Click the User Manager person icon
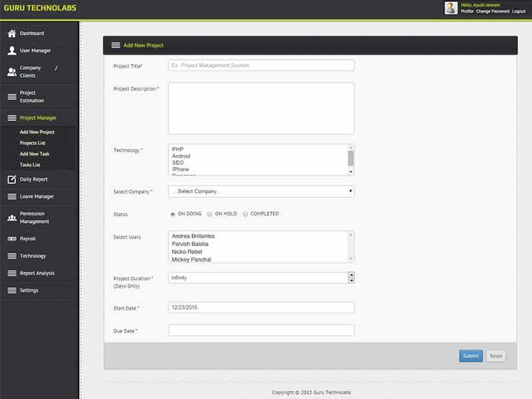532x399 pixels. [x=12, y=51]
